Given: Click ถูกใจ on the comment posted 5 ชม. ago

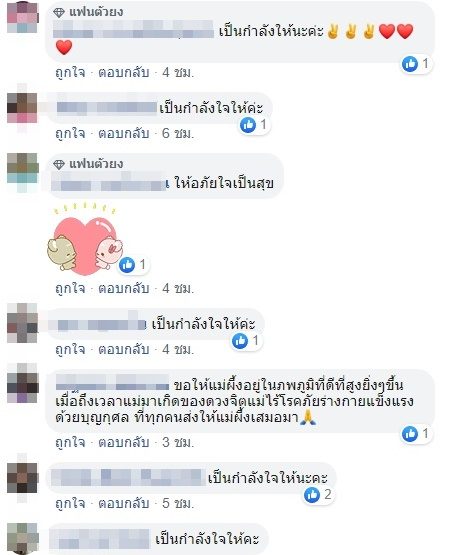Looking at the screenshot, I should point(70,503).
